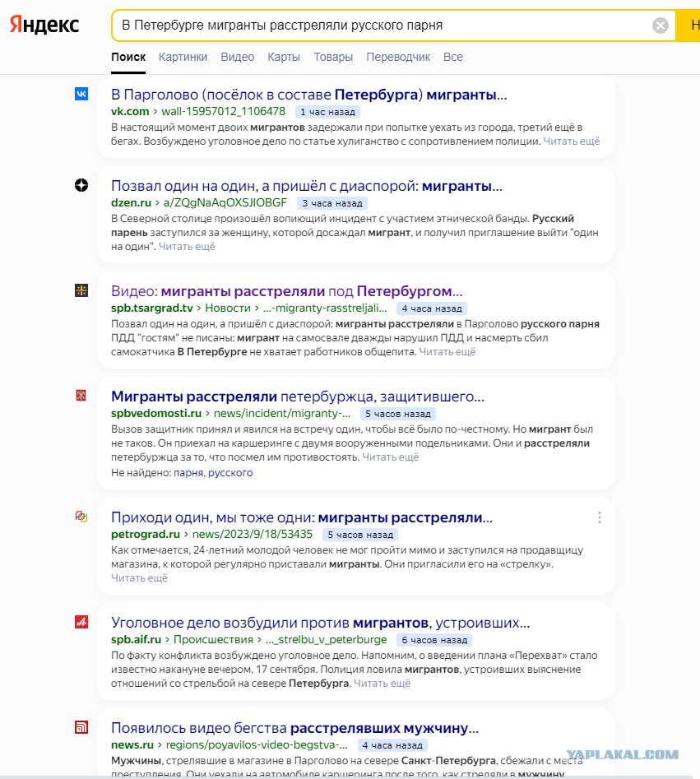Click the vk.com domain link
The height and width of the screenshot is (779, 700).
pyautogui.click(x=130, y=111)
